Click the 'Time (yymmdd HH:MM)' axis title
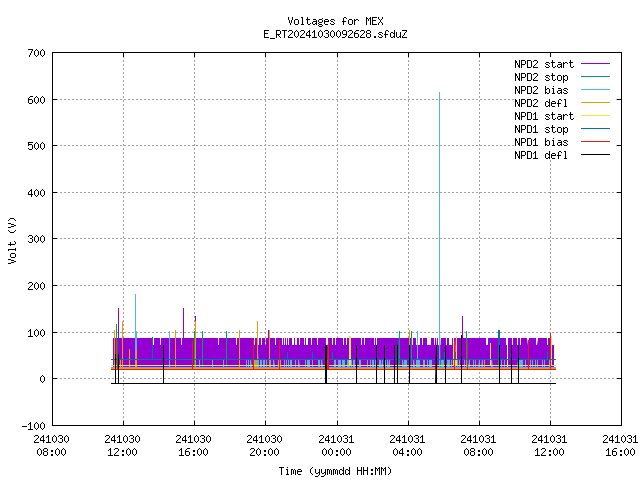This screenshot has width=640, height=480. [x=335, y=471]
